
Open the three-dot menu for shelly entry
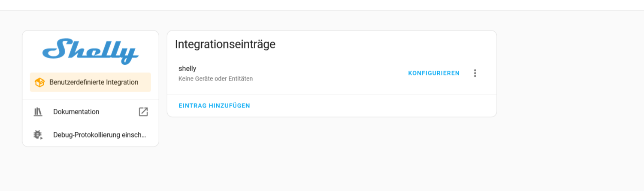coord(475,73)
